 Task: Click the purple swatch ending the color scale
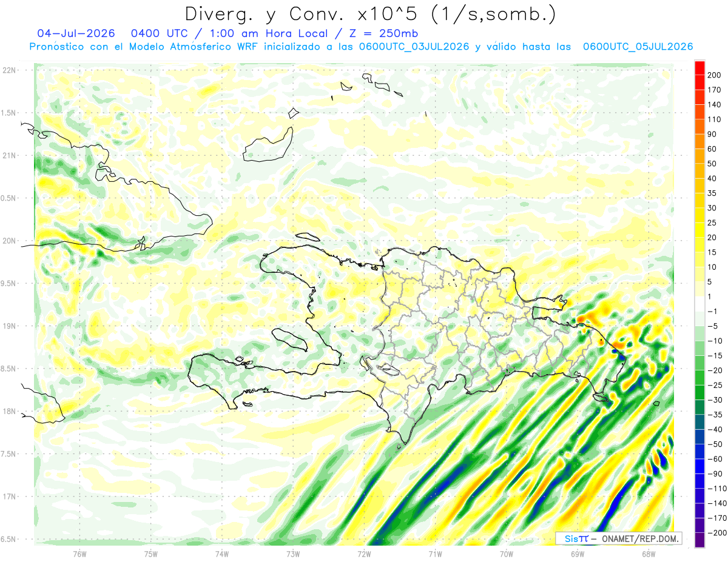699,540
